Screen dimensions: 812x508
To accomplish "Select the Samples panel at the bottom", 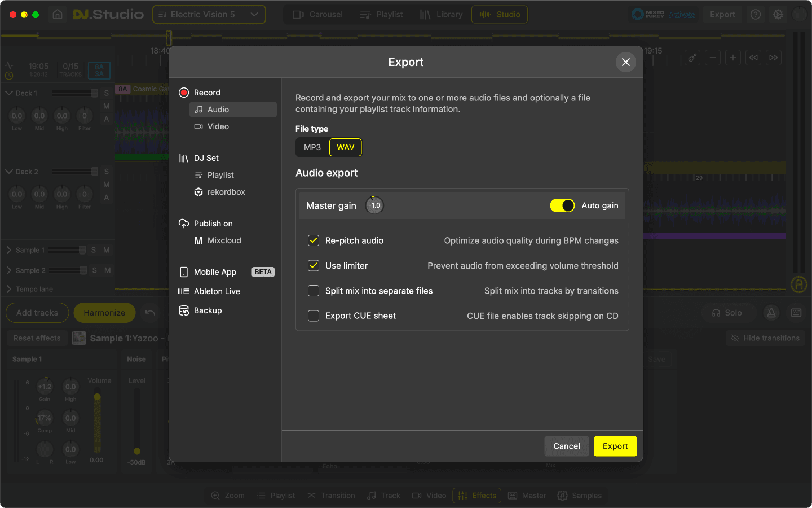I will point(580,496).
